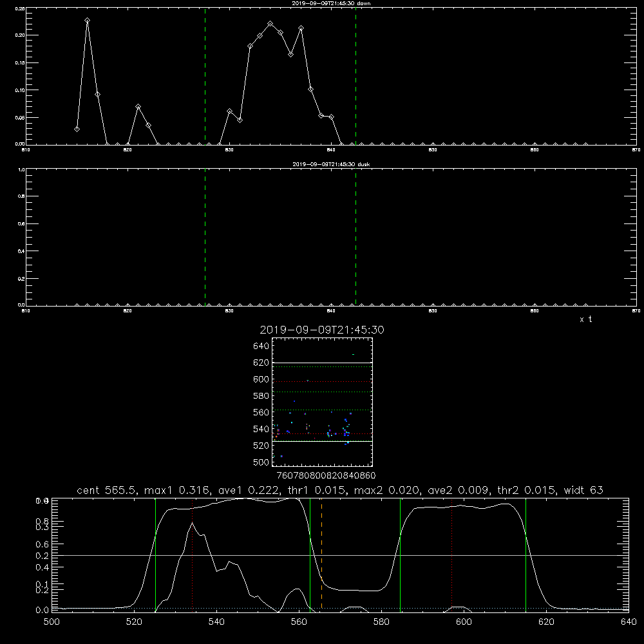Click the red dotted line near 597 in bottom plot
This screenshot has height=644, width=644.
click(x=452, y=554)
